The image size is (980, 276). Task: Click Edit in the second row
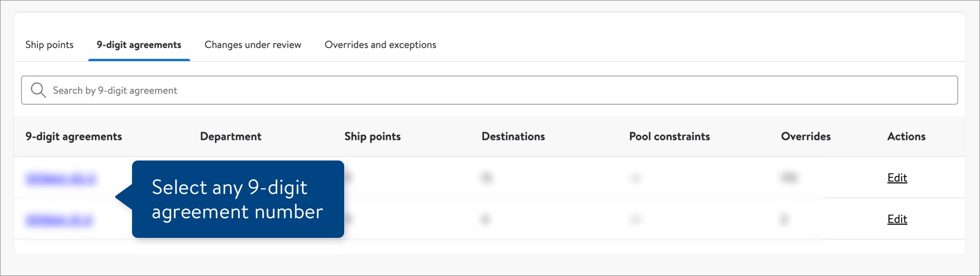[897, 219]
